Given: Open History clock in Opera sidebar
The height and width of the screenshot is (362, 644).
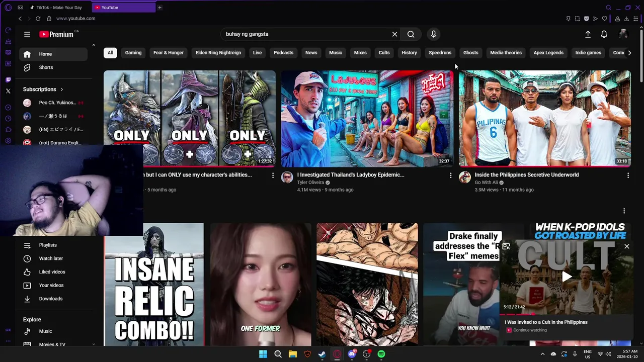Looking at the screenshot, I should tap(8, 119).
